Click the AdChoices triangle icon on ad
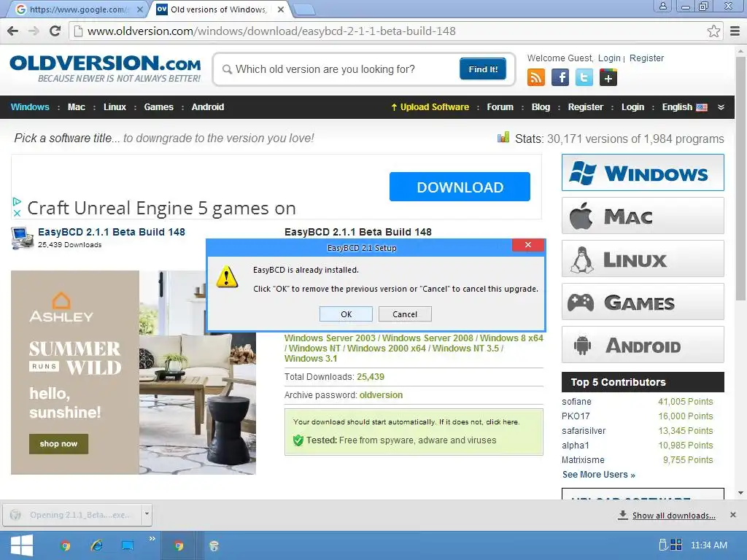Image resolution: width=747 pixels, height=560 pixels. 17,201
